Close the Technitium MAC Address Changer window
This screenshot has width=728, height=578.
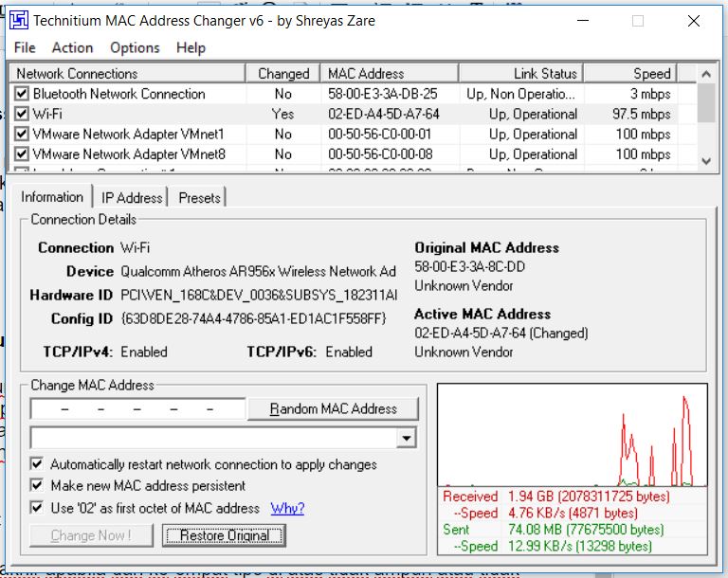[x=694, y=21]
